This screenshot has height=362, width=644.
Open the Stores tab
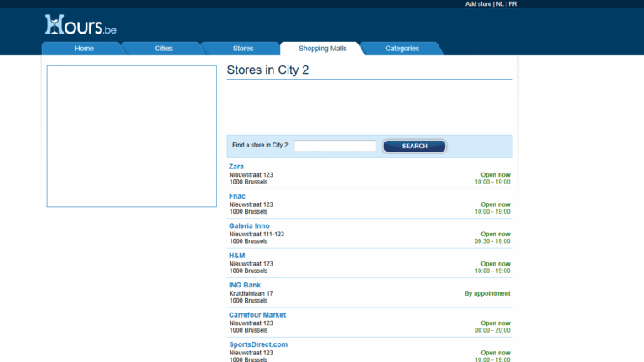242,49
